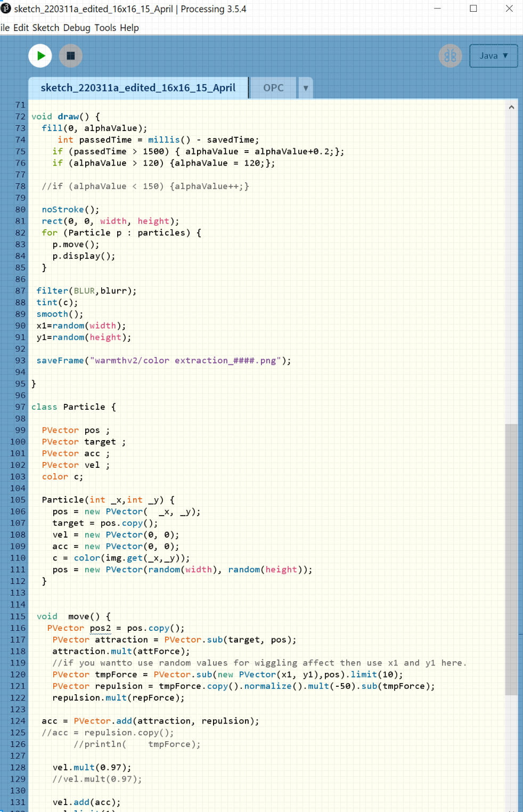This screenshot has width=523, height=812.
Task: Click 'for (Particle p : particles) {'
Action: pos(121,233)
